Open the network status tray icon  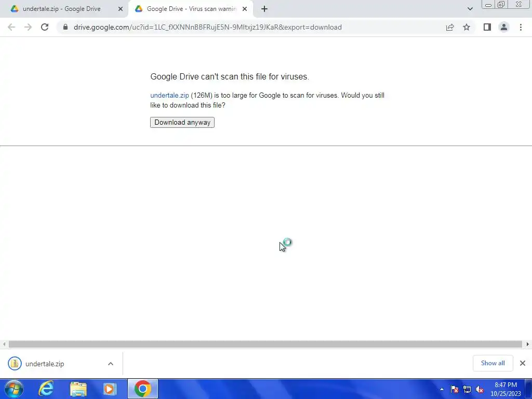click(467, 389)
